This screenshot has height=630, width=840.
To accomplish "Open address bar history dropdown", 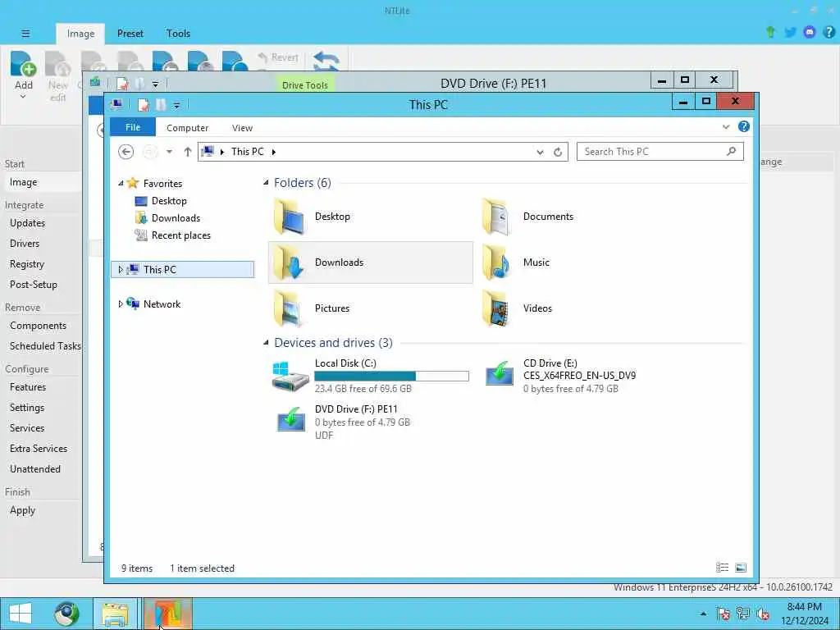I will click(540, 152).
